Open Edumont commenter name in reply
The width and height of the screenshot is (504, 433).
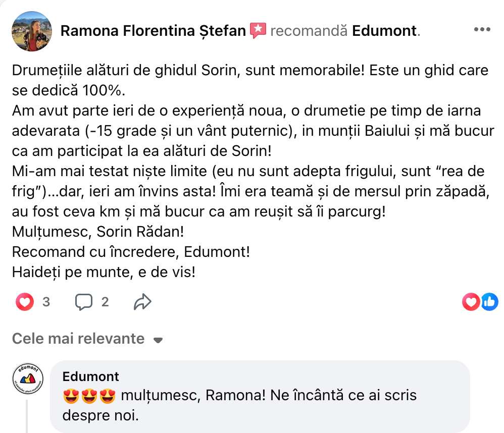(x=91, y=376)
